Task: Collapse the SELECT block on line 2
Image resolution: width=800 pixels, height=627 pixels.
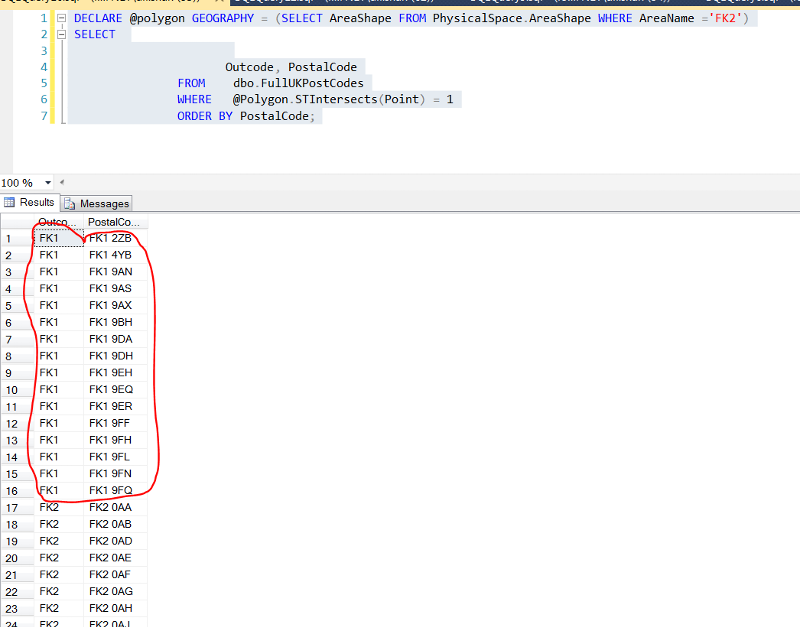Action: (x=61, y=34)
